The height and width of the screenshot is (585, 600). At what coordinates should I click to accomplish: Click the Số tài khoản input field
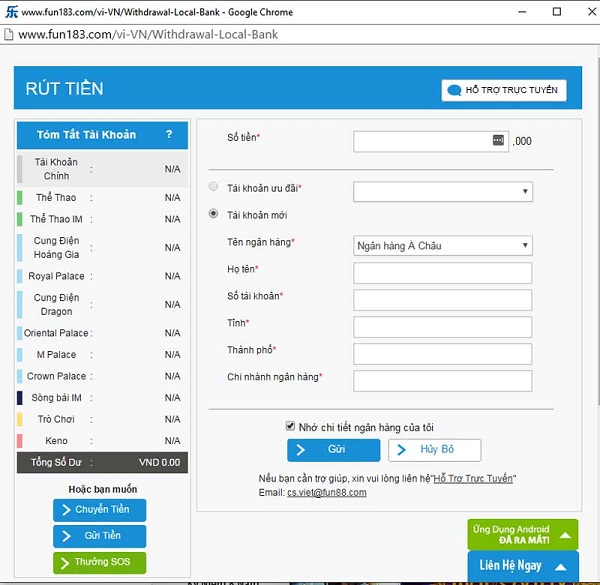click(x=443, y=300)
